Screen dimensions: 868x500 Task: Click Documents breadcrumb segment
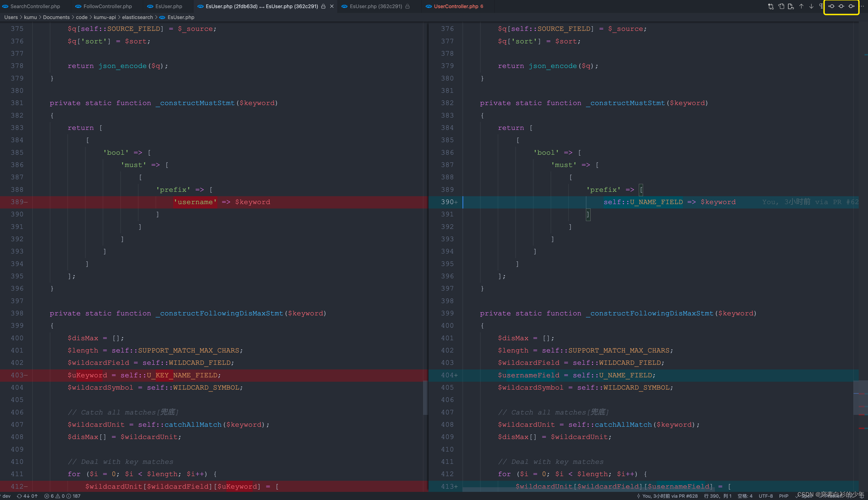(x=56, y=17)
